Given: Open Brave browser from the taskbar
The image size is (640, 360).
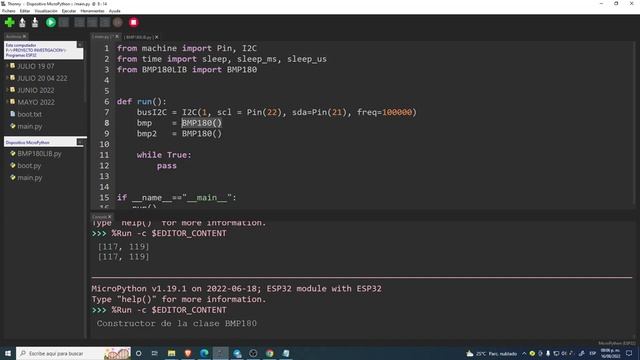Looking at the screenshot, I should point(188,353).
